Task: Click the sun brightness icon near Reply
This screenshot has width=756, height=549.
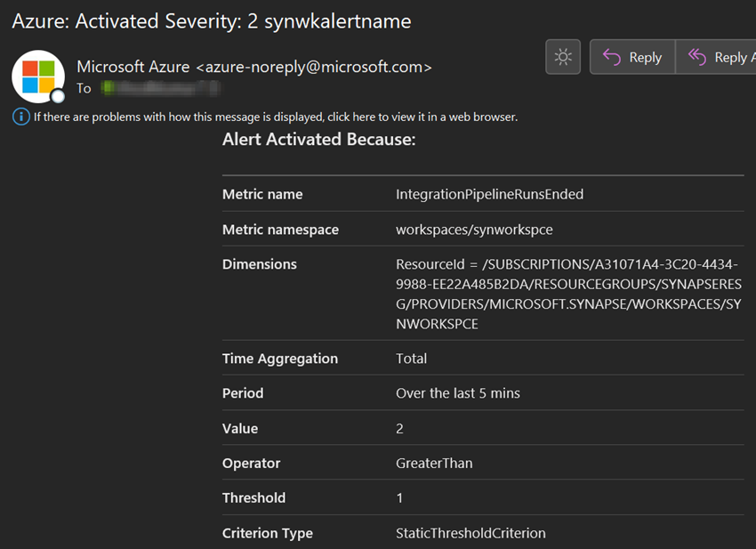Action: coord(562,56)
